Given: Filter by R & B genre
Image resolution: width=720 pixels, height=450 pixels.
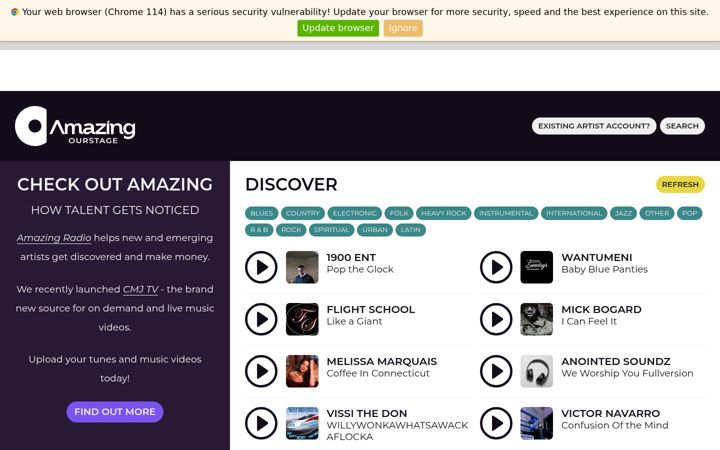Looking at the screenshot, I should click(x=259, y=230).
